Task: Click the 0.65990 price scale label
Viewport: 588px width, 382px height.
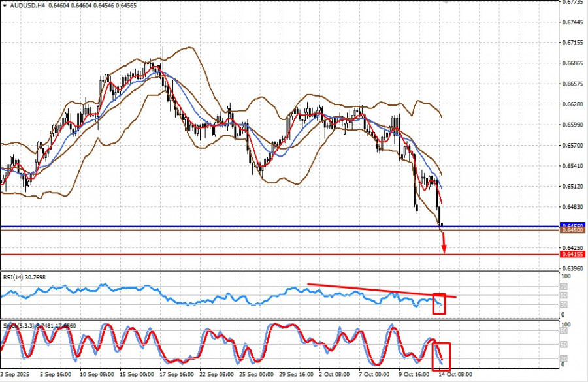Action: click(x=572, y=125)
